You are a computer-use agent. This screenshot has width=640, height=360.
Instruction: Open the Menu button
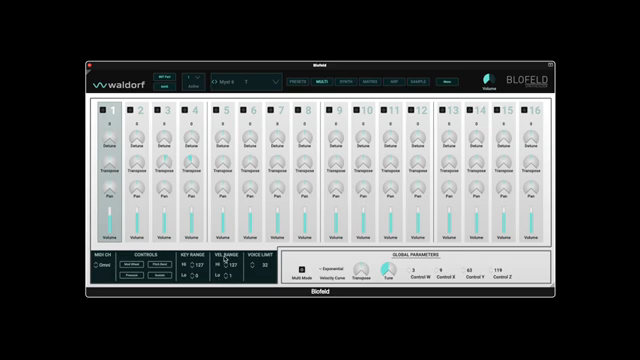click(x=447, y=82)
